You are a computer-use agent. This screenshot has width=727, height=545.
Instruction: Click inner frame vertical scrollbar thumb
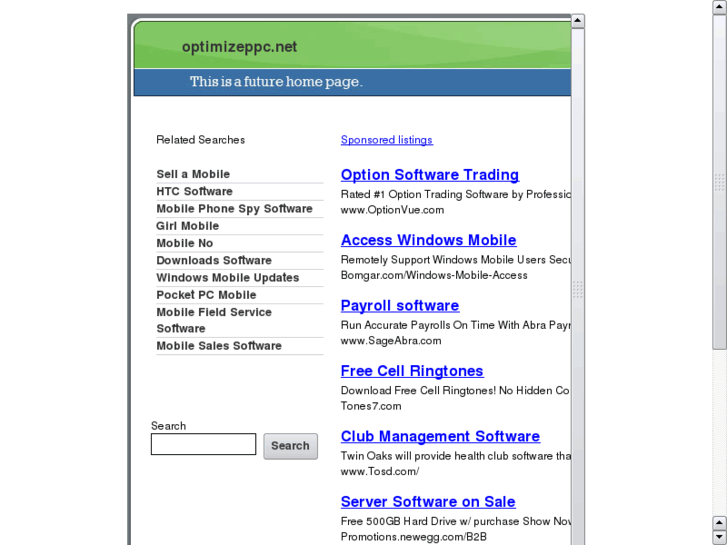pos(577,289)
